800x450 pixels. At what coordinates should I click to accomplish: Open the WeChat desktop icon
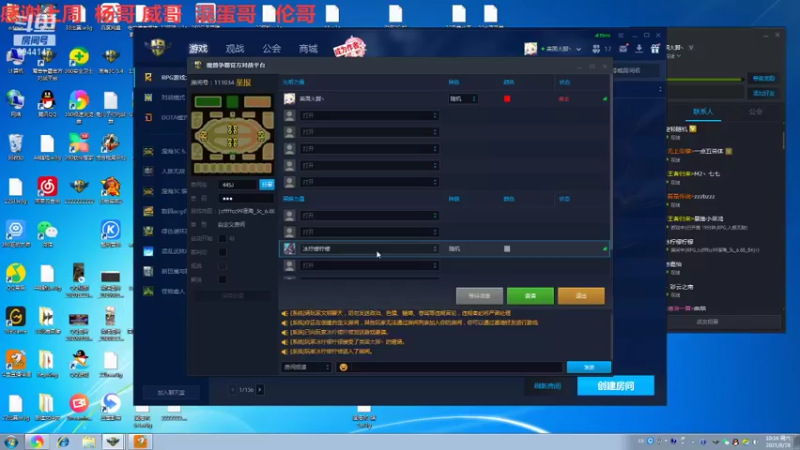pos(47,231)
